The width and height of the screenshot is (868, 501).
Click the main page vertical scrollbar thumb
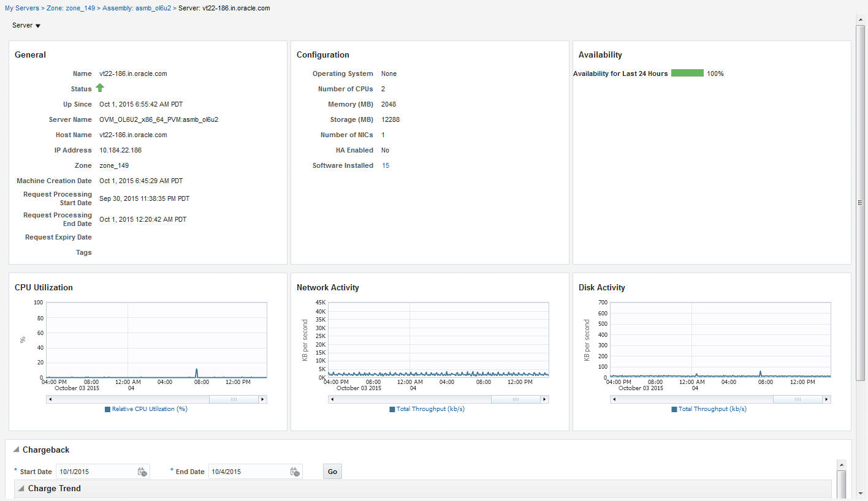860,203
